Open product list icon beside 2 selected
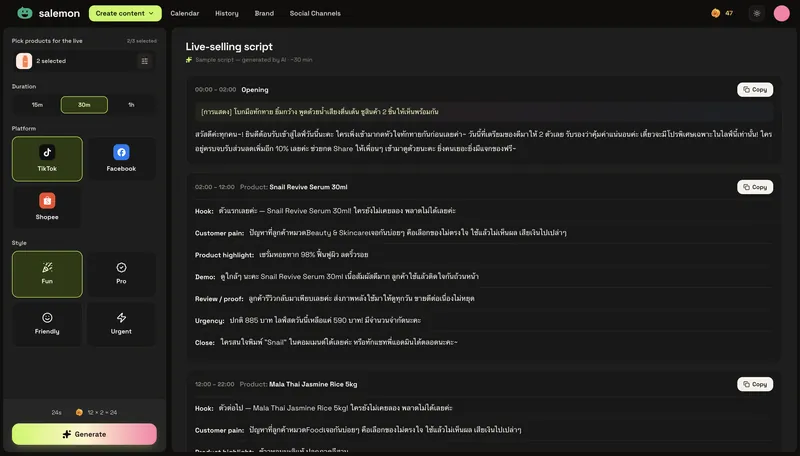The image size is (800, 456). [x=145, y=61]
